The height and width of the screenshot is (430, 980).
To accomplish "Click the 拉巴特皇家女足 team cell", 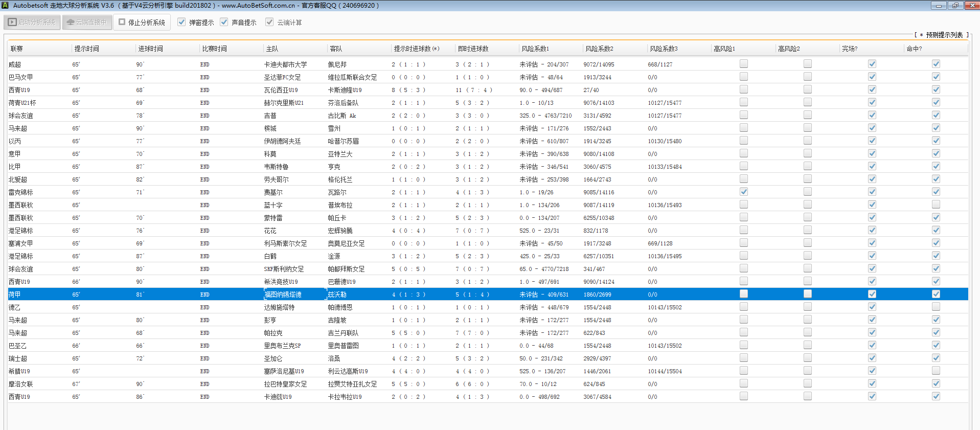I will tap(285, 384).
